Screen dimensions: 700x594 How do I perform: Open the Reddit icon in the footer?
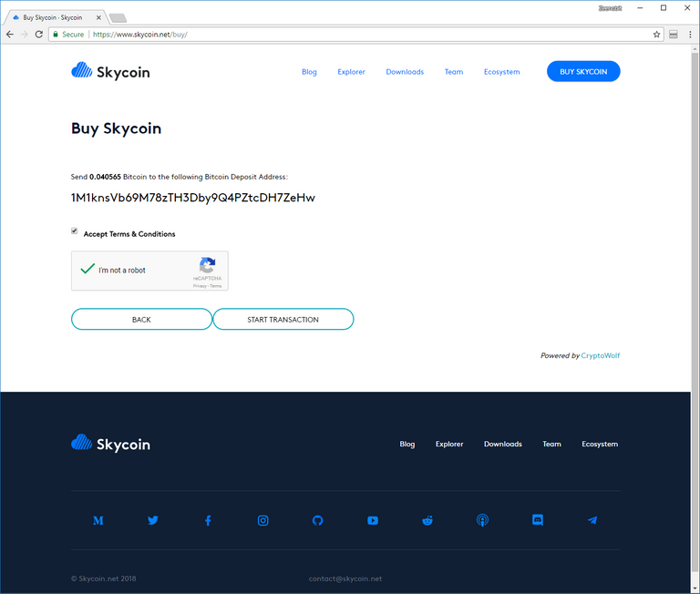(x=427, y=520)
